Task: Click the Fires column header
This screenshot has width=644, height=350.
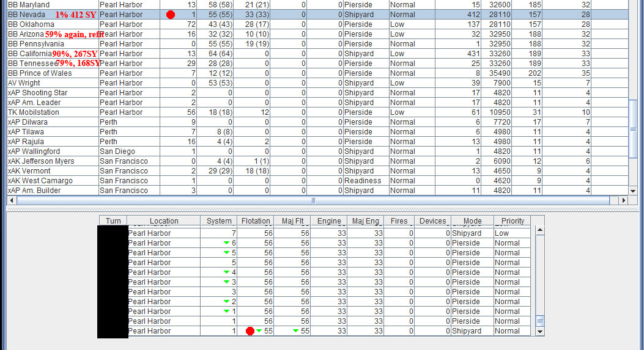Action: pos(399,221)
